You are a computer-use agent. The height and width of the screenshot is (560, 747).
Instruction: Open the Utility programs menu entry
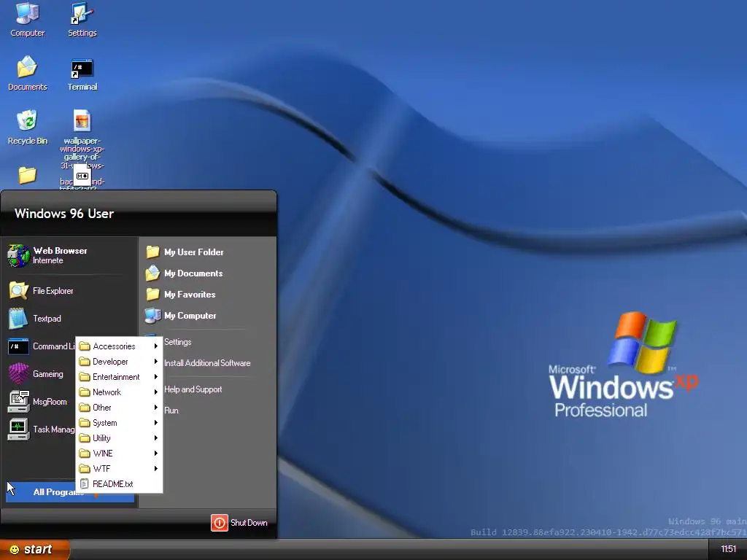point(119,437)
